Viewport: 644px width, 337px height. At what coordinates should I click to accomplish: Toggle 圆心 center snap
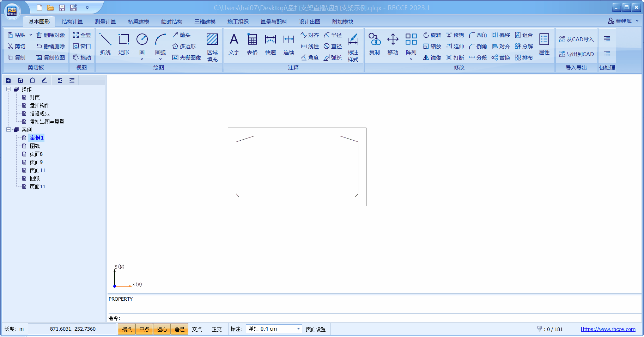pyautogui.click(x=162, y=329)
